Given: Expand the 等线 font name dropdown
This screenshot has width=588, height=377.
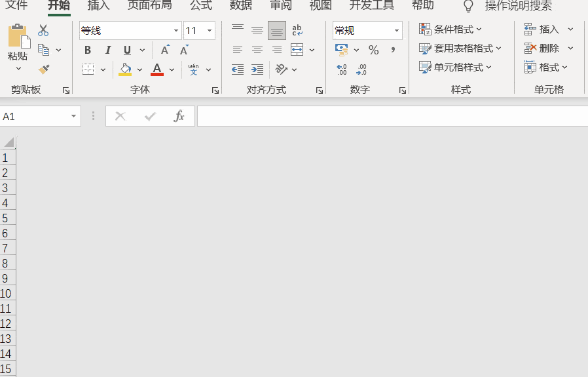Looking at the screenshot, I should 176,31.
